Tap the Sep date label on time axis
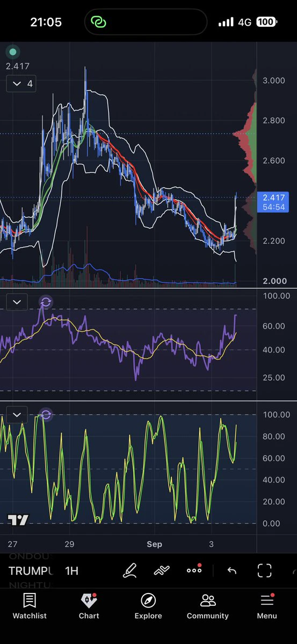Viewport: 297px width, 644px height. click(154, 544)
